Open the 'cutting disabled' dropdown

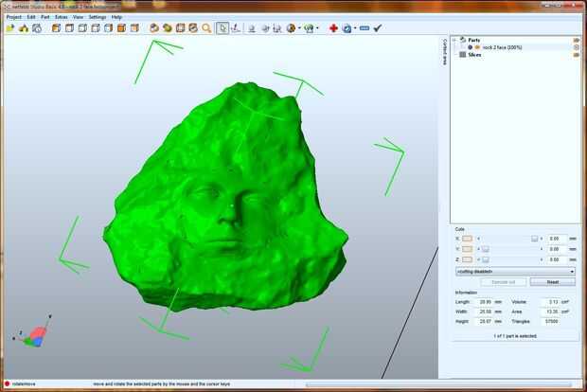(x=515, y=272)
